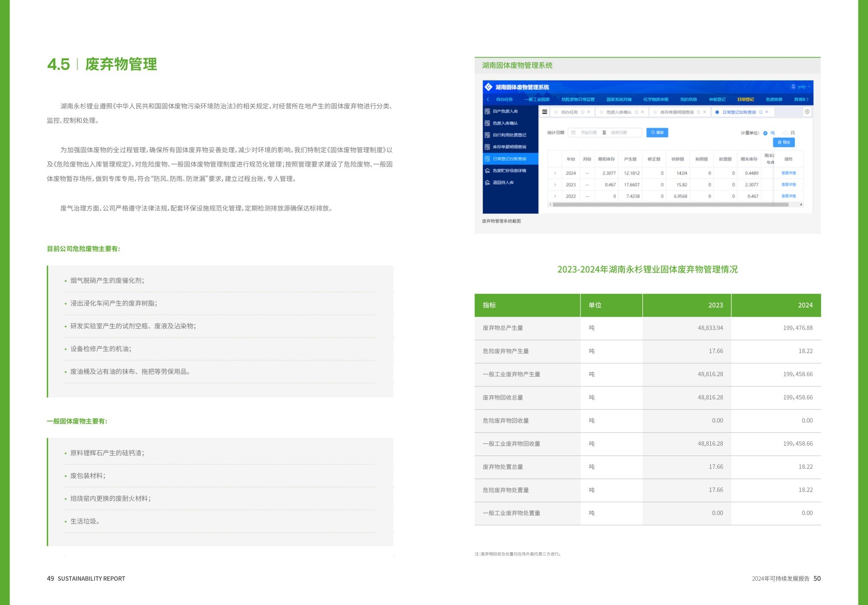Expand the 2024 table row

[555, 173]
